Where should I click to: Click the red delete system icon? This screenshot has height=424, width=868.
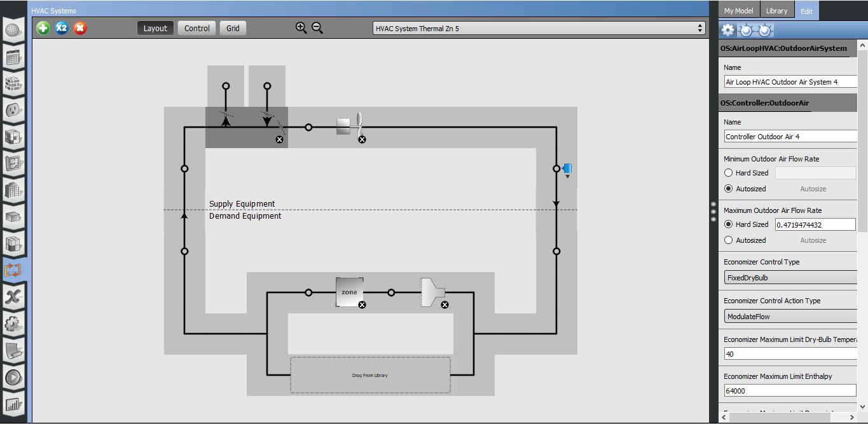80,28
